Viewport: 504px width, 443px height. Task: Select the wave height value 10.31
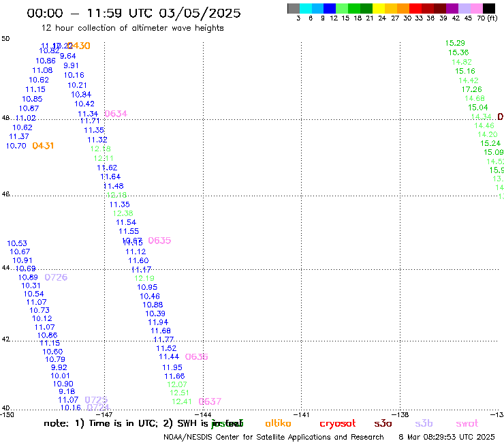[31, 286]
